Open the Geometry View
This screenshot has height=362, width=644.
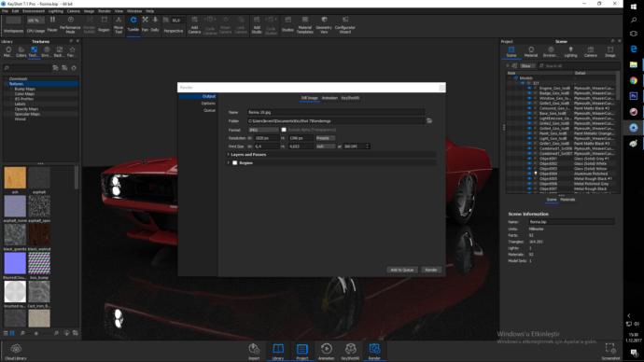(x=324, y=24)
